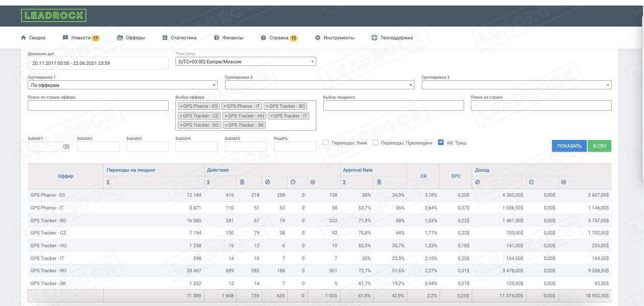
Task: Open the Офферы menu item
Action: pos(131,38)
